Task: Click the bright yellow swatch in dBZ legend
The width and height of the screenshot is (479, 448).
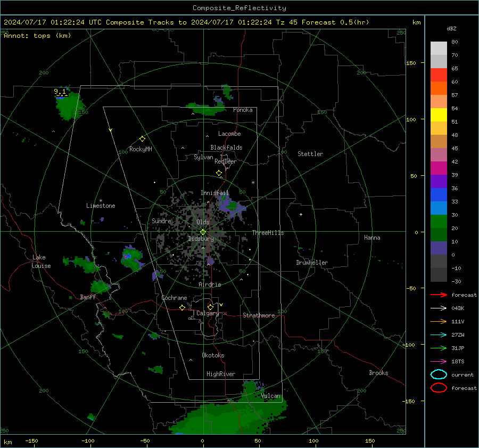Action: point(439,115)
